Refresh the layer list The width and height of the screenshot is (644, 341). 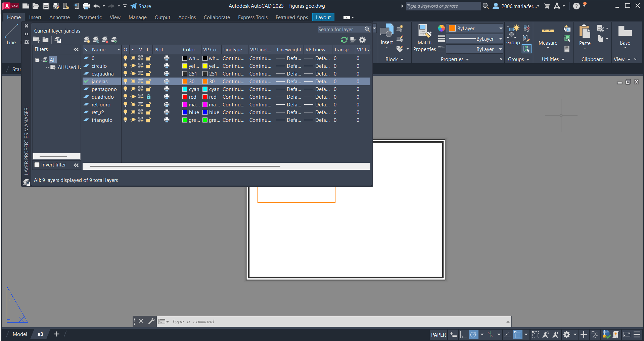[344, 40]
